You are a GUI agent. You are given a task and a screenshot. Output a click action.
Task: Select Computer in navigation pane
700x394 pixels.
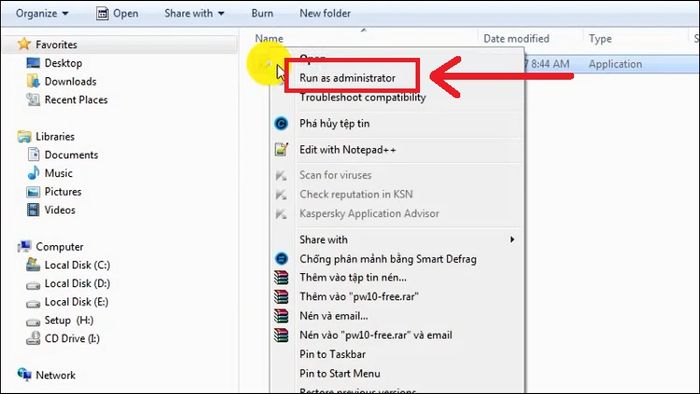(59, 247)
